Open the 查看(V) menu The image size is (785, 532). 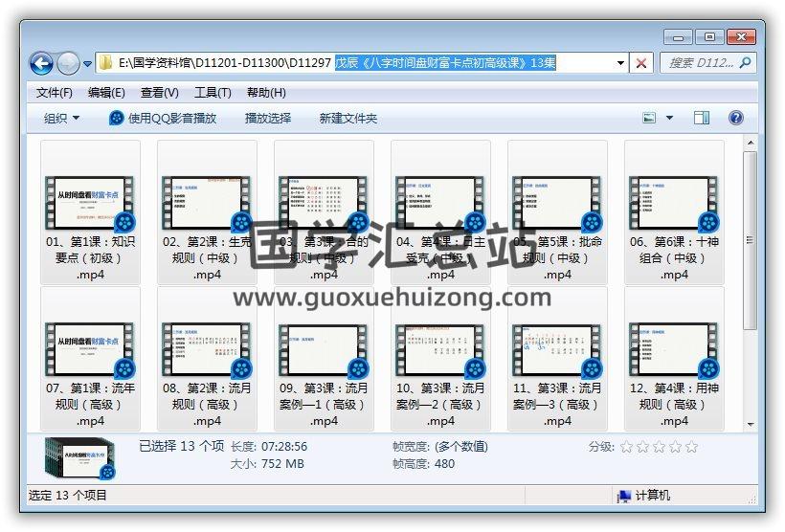[x=159, y=93]
